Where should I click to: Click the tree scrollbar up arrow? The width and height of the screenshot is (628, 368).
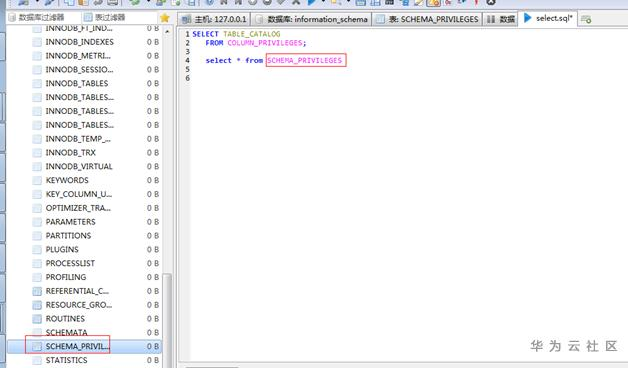coord(167,31)
